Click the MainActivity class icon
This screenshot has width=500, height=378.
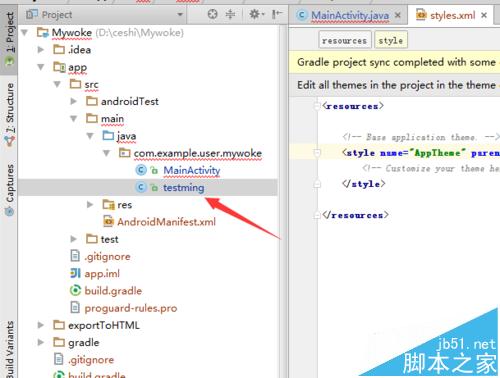[141, 170]
